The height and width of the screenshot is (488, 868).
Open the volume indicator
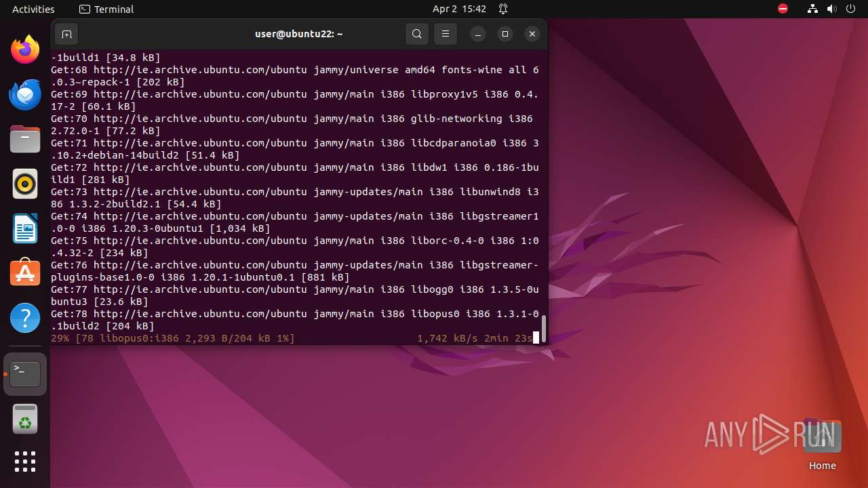coord(832,9)
